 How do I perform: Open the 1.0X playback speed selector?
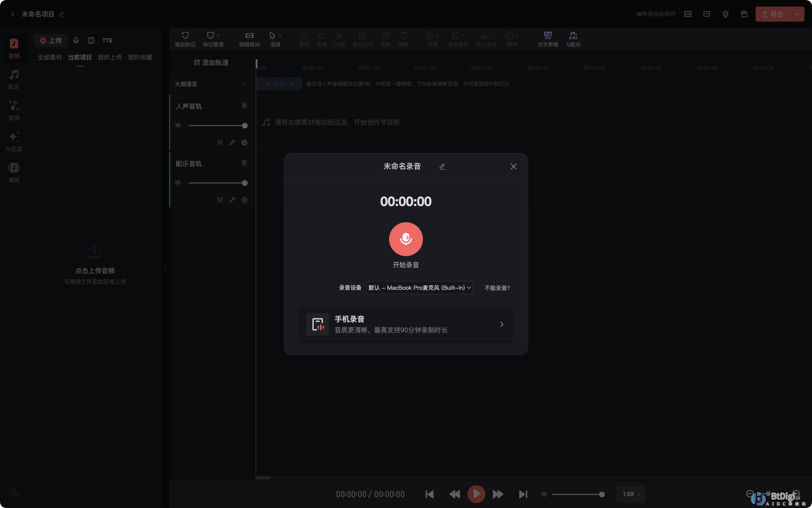point(631,494)
